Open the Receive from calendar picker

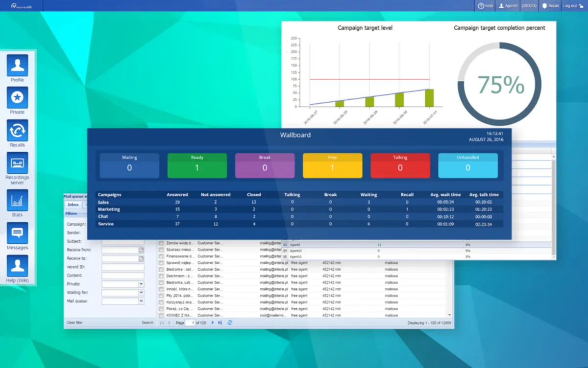click(x=142, y=250)
